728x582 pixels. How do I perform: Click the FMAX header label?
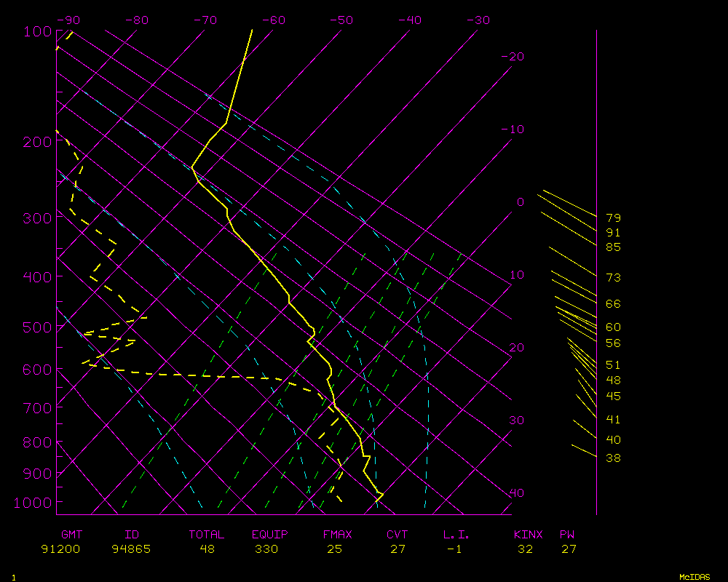point(337,535)
